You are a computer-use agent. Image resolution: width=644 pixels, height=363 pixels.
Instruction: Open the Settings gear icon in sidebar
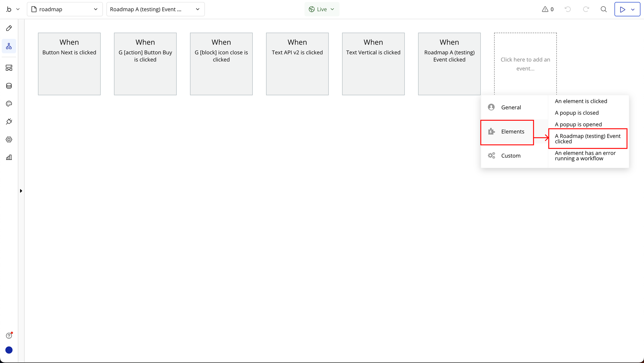(x=9, y=139)
